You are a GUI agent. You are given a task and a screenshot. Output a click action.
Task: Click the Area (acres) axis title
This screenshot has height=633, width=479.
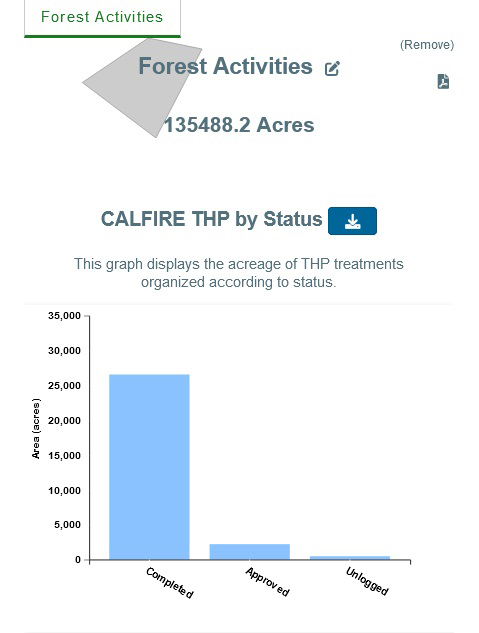point(36,429)
